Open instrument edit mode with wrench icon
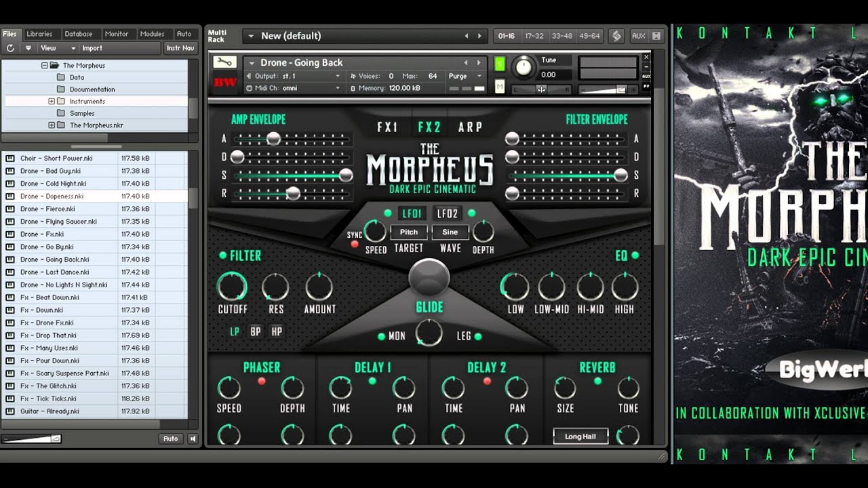This screenshot has width=868, height=488. click(x=224, y=62)
